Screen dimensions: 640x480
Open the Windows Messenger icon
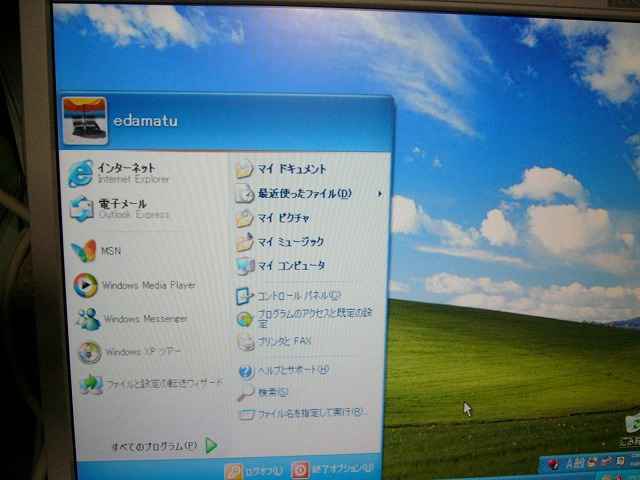[88, 319]
